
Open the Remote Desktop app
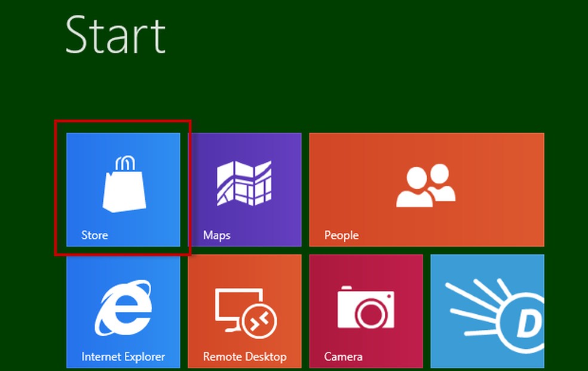tap(245, 311)
